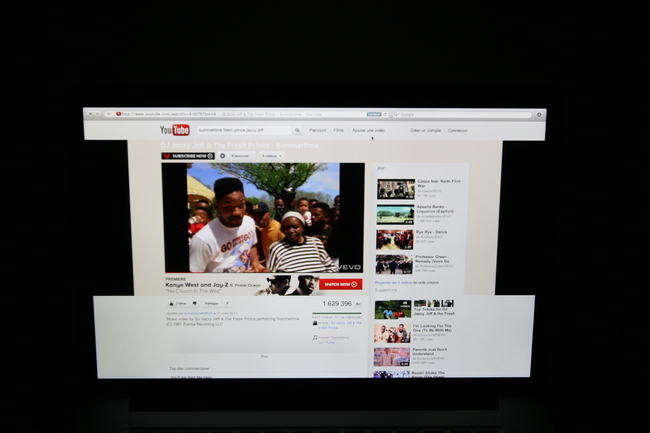Click the artist icon beside DJ Jazzy Jeff link
Viewport: 650px width, 433px height.
[315, 323]
